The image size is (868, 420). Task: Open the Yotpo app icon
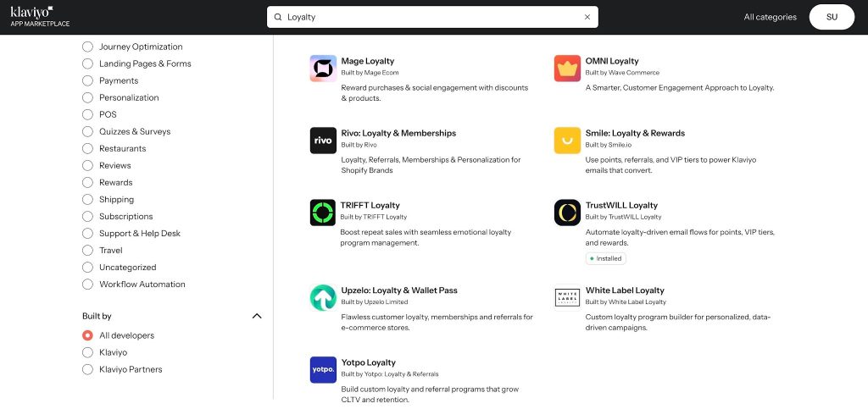(323, 370)
